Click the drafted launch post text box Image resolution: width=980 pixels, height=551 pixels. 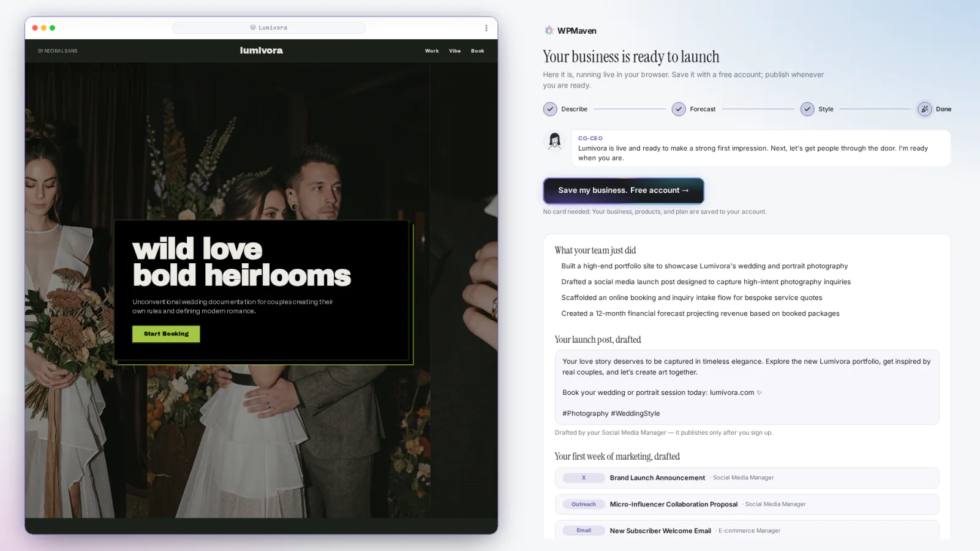747,387
